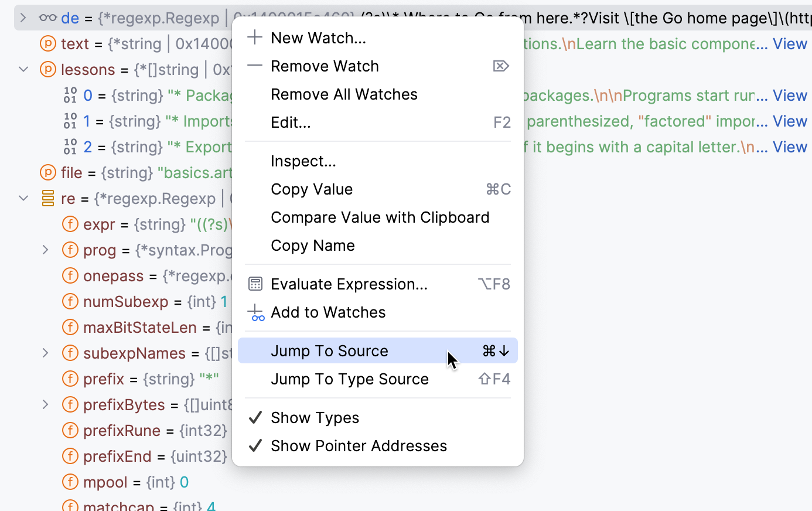Click the parameter icon next to "text"
Screen dimensions: 812x511
49,43
